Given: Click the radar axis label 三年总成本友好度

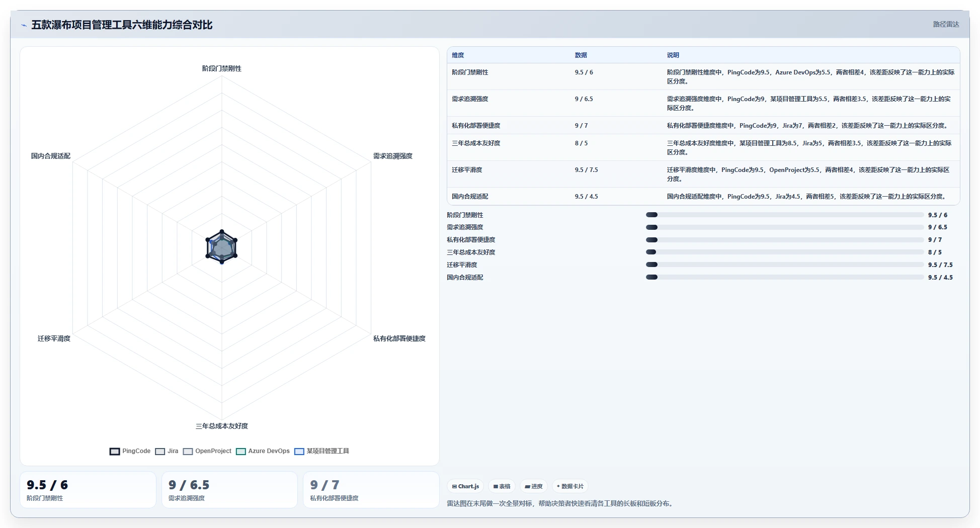Looking at the screenshot, I should 222,426.
